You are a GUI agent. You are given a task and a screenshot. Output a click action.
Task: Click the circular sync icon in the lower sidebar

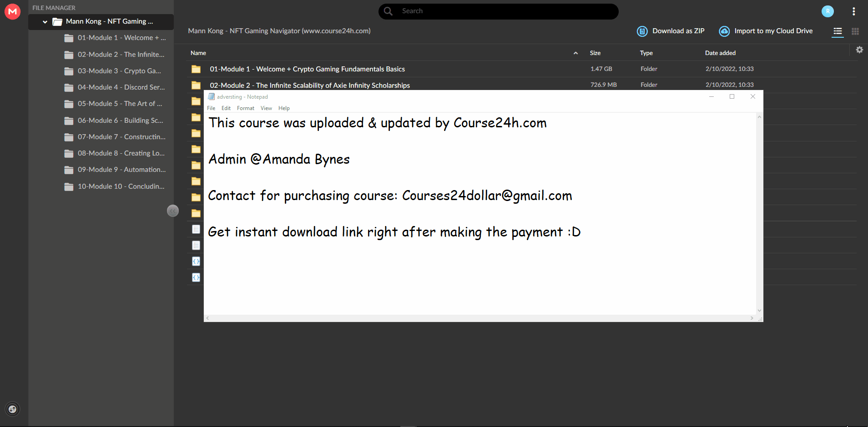12,409
